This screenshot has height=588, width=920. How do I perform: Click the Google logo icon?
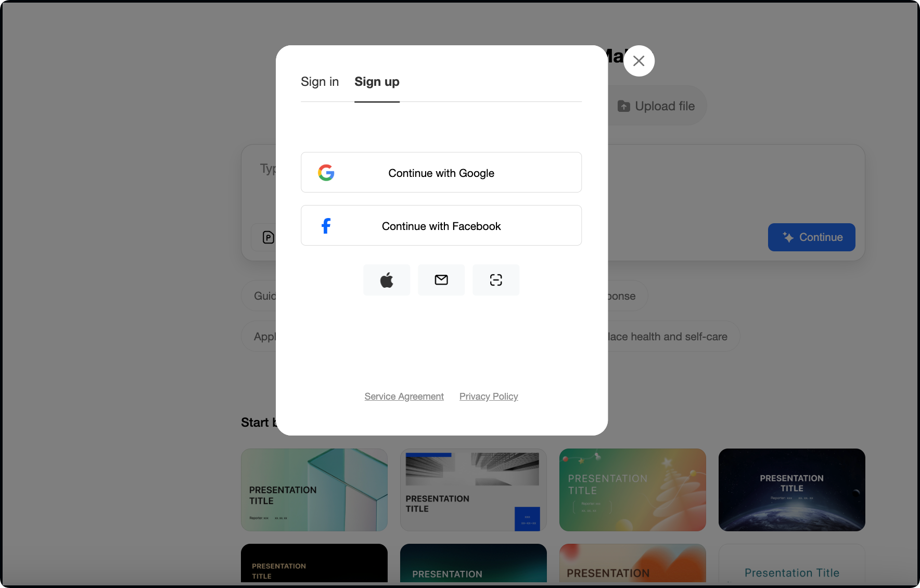pyautogui.click(x=326, y=173)
